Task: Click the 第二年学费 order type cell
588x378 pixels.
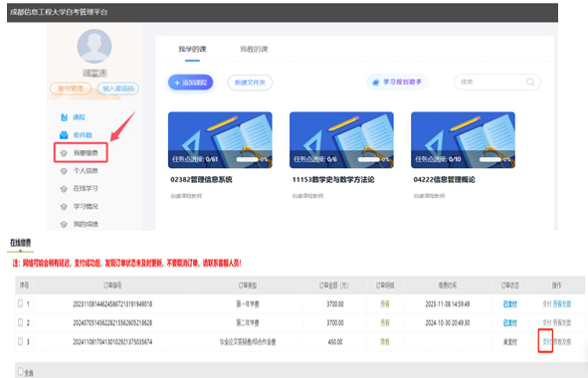Action: pyautogui.click(x=248, y=322)
